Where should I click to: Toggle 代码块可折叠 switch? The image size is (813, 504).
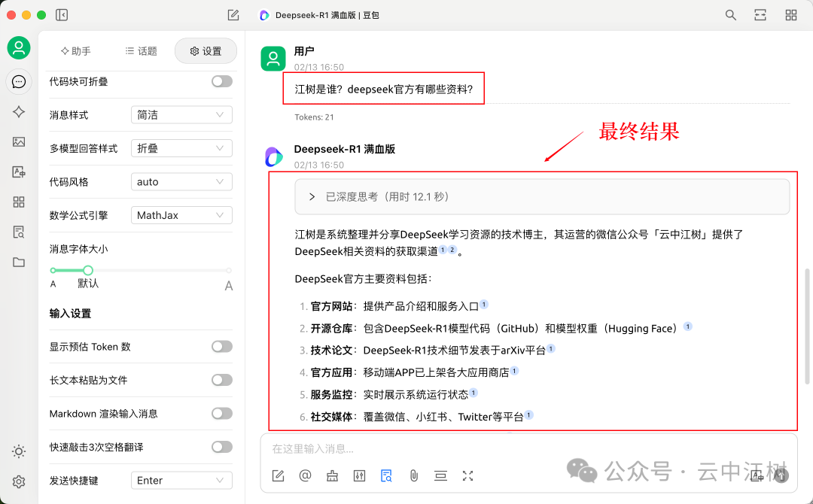pos(222,81)
